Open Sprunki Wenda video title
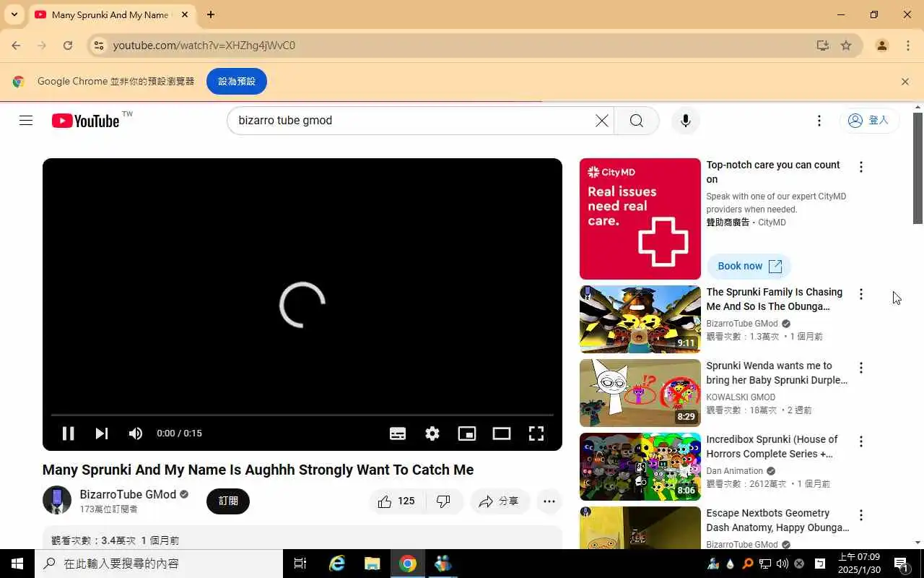 tap(777, 373)
